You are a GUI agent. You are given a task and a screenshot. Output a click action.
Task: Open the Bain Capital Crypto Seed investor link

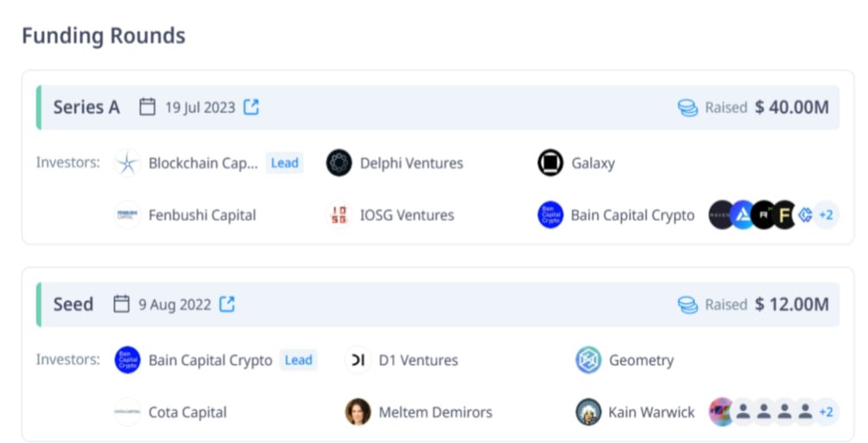tap(211, 360)
